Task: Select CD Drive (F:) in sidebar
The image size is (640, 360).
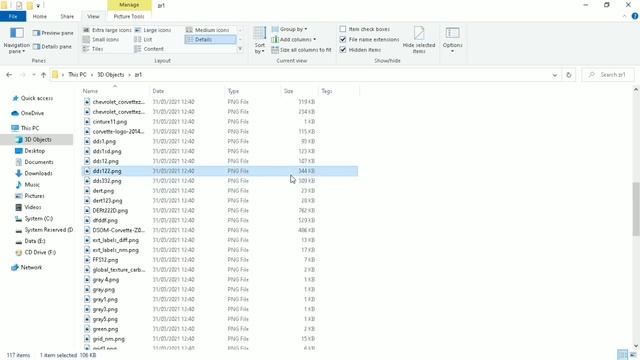Action: pos(36,252)
